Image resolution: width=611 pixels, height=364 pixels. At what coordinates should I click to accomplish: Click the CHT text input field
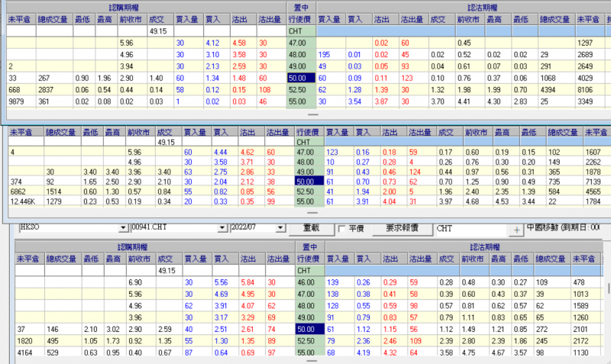coord(470,229)
